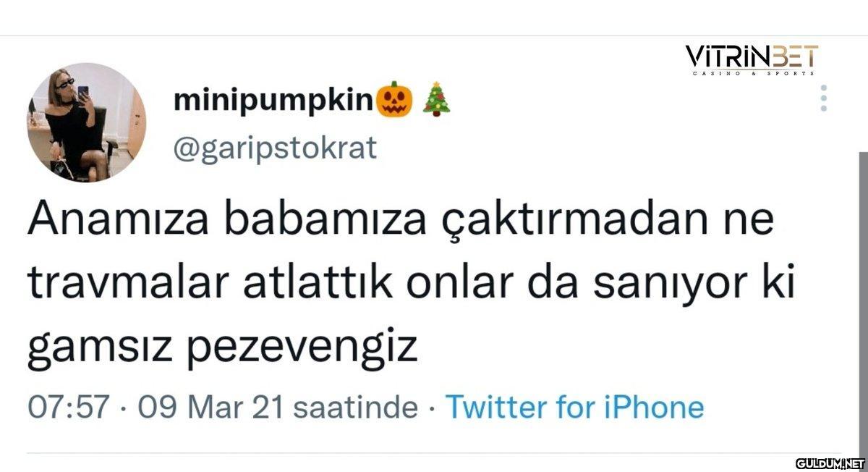
Task: Click the Christmas tree emoji
Action: 436,101
